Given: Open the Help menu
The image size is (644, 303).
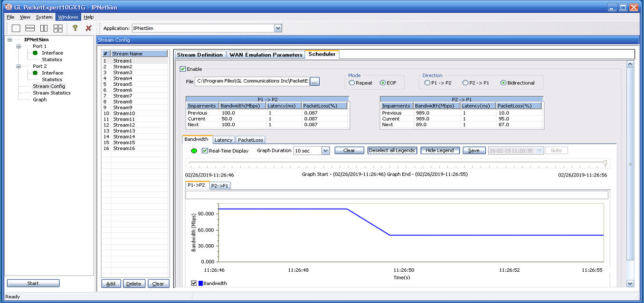Looking at the screenshot, I should tap(88, 17).
